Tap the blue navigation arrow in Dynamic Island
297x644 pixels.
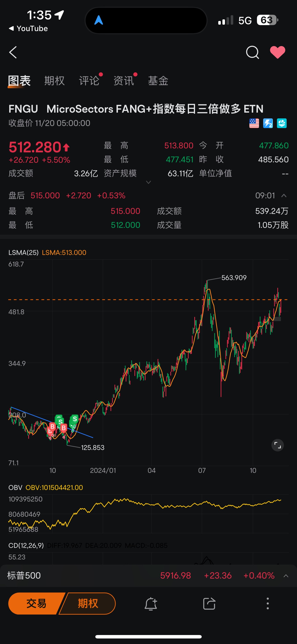(99, 20)
